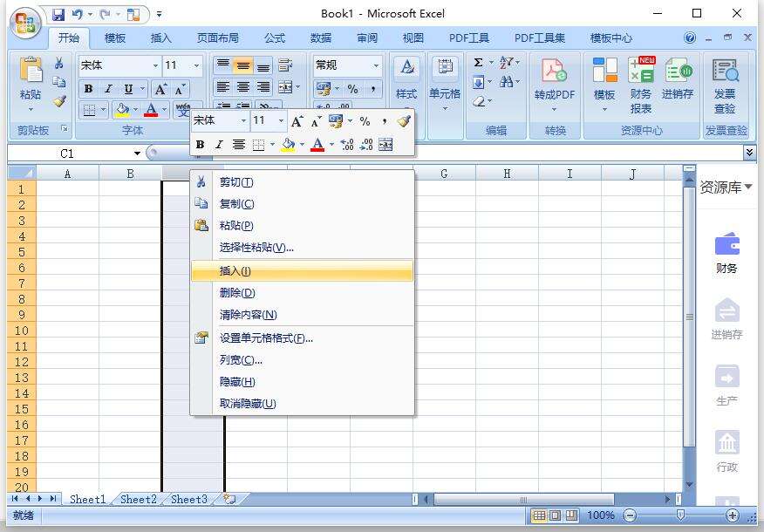Click mini toolbar Merge and Center icon
The height and width of the screenshot is (532, 764).
click(385, 144)
